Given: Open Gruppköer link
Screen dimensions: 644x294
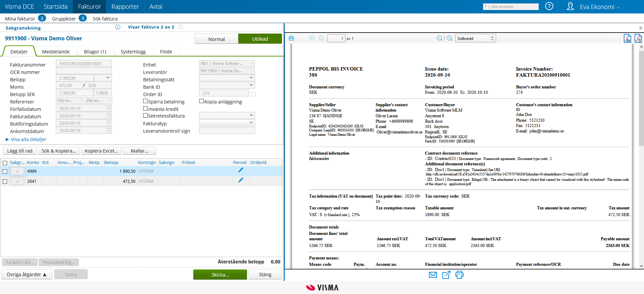Looking at the screenshot, I should pyautogui.click(x=64, y=19).
